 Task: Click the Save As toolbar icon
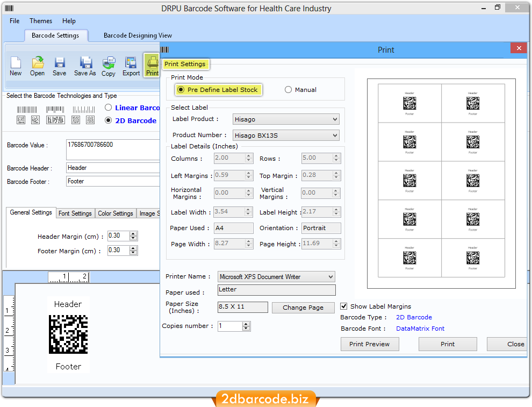pos(85,66)
